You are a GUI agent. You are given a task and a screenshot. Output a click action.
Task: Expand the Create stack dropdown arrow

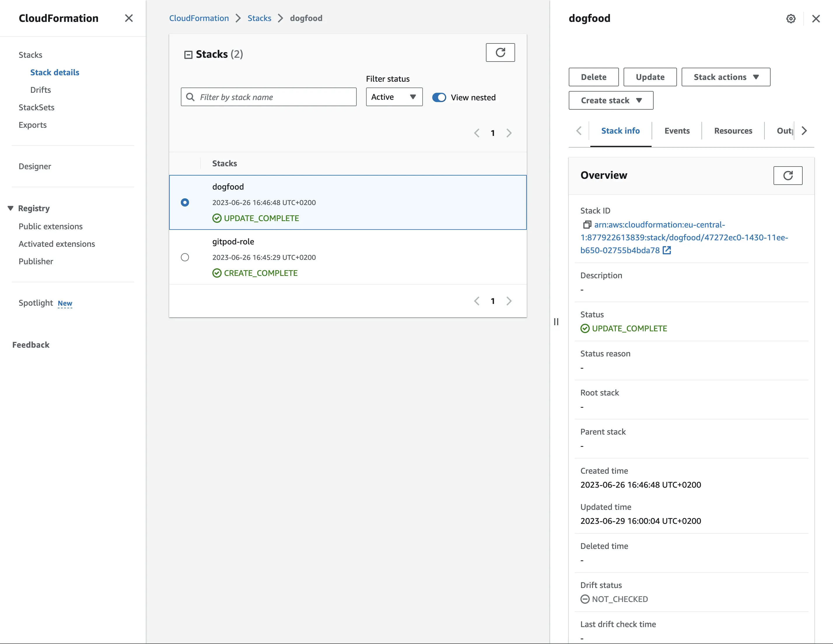point(638,100)
